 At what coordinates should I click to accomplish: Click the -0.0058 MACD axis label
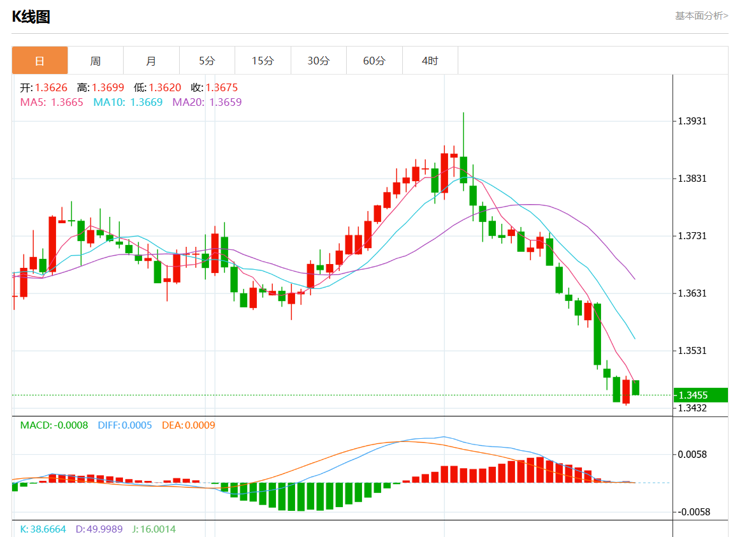coord(694,512)
